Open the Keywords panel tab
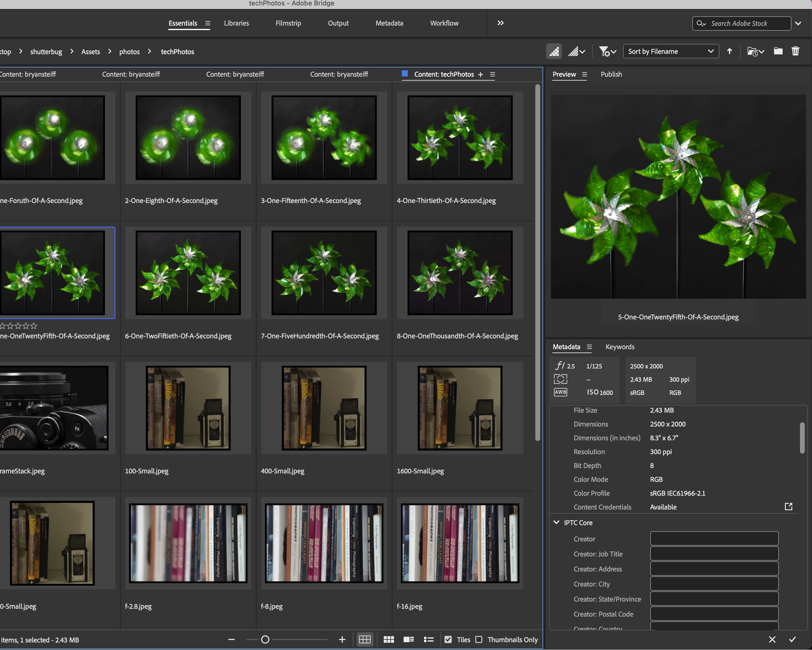 pos(619,347)
